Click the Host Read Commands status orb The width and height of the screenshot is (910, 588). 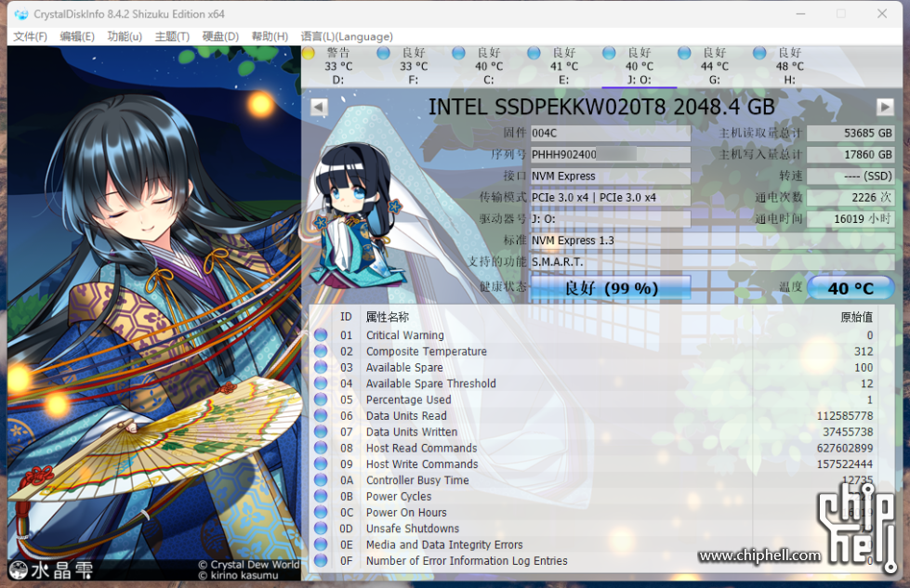click(321, 448)
